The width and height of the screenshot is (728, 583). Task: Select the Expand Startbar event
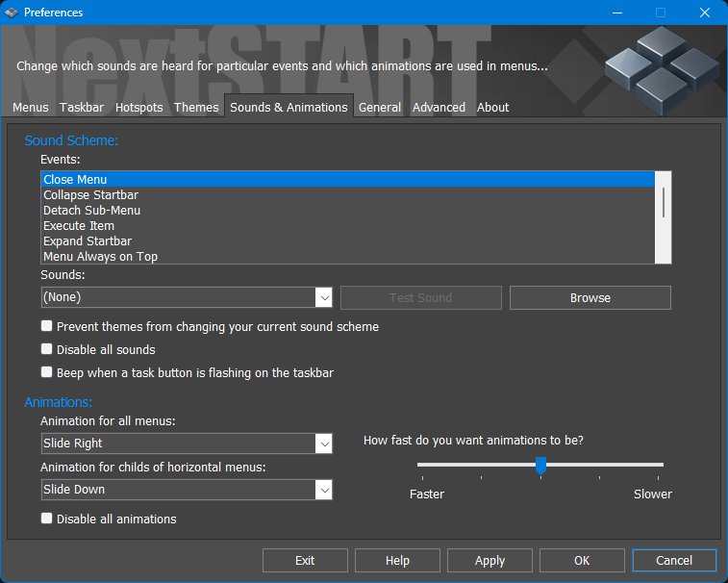[348, 241]
